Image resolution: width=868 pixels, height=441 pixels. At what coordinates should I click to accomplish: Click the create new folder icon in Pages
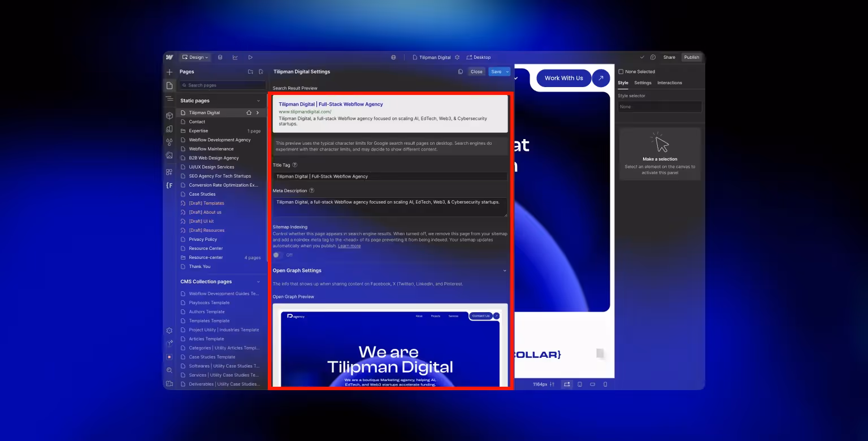(x=250, y=72)
